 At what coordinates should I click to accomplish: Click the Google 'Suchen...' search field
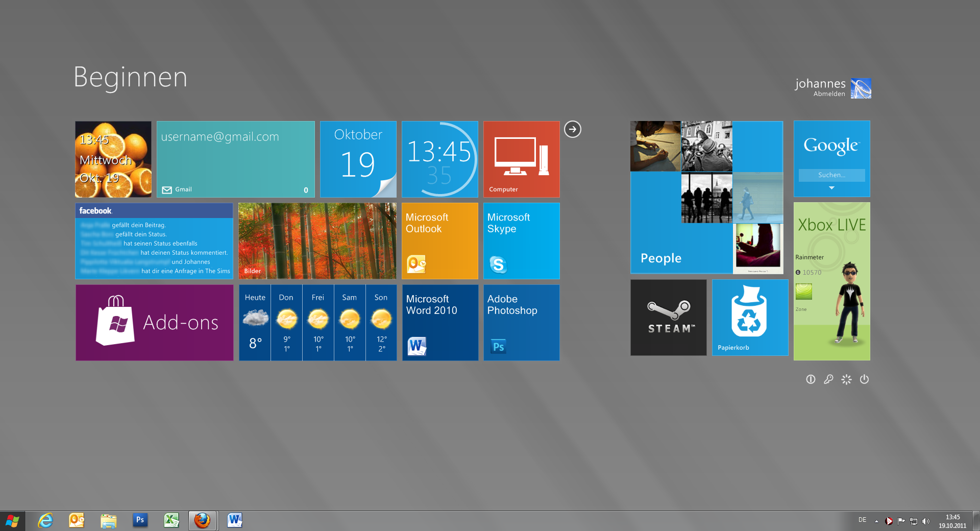831,175
